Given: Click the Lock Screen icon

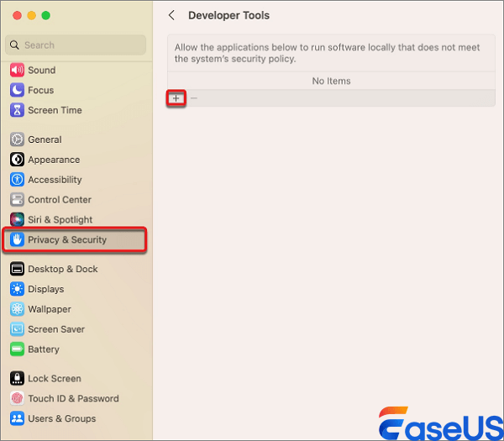Looking at the screenshot, I should 17,378.
